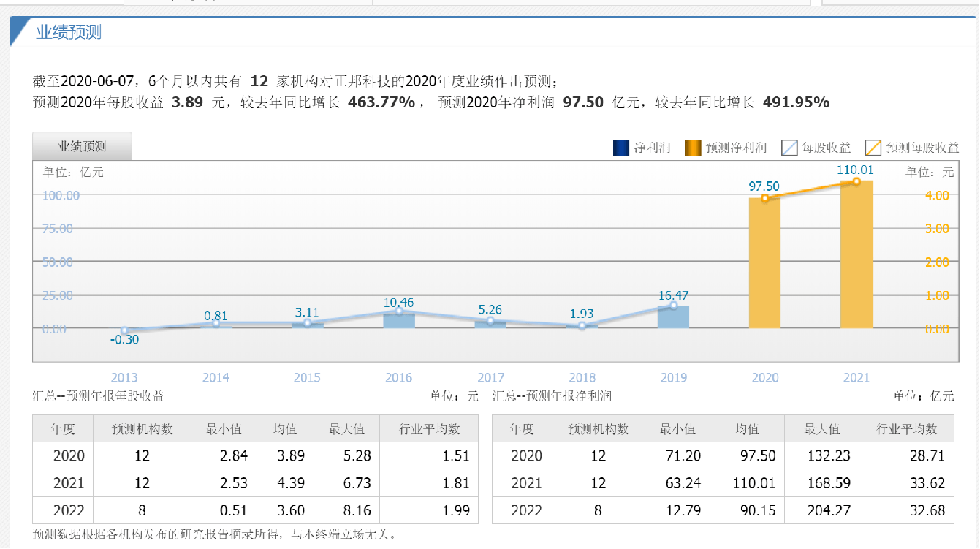Viewport: 980px width, 549px height.
Task: Click the EPS minimum value 0.51
Action: [233, 510]
